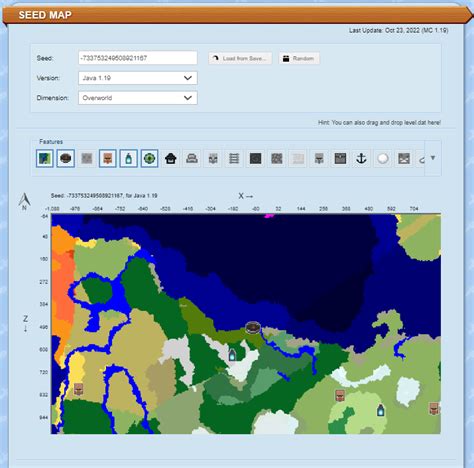Click the X axis arrow label

(246, 196)
